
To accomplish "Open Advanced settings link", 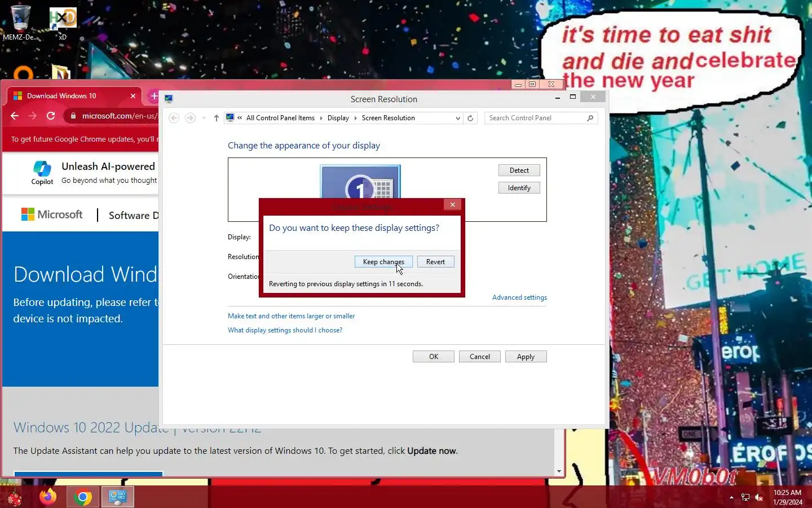I will 519,297.
